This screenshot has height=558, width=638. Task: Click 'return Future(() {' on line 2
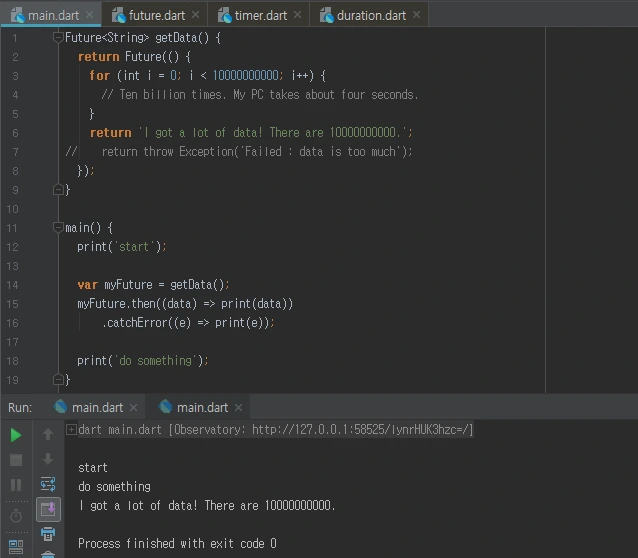pyautogui.click(x=135, y=57)
